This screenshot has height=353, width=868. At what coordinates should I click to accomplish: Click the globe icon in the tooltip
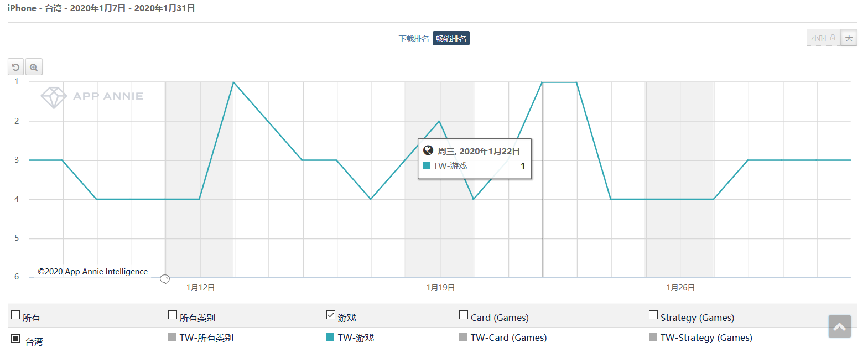pyautogui.click(x=428, y=150)
